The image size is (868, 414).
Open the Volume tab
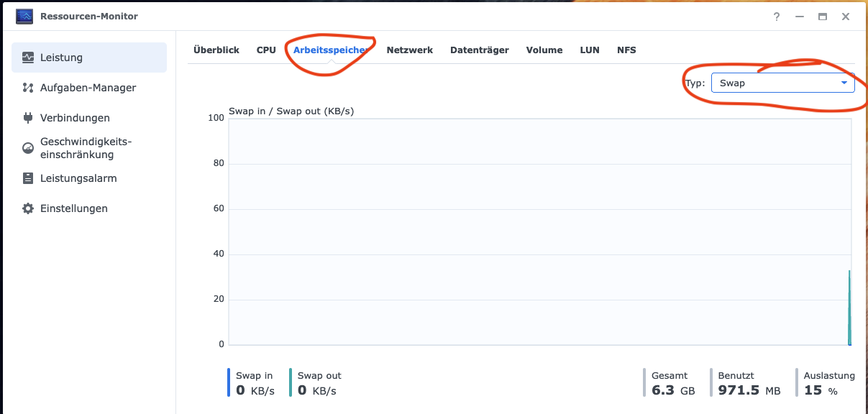[544, 50]
